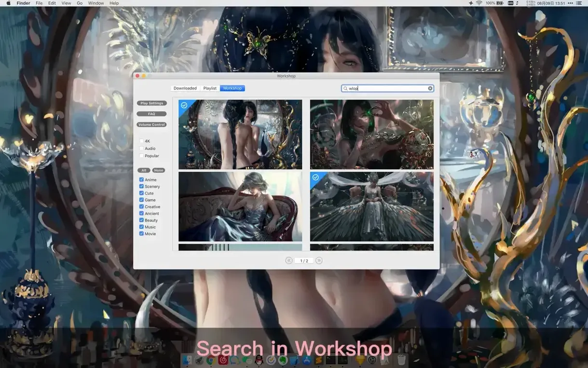This screenshot has width=588, height=368.
Task: Click the 1 / 2 page number field
Action: pos(304,261)
